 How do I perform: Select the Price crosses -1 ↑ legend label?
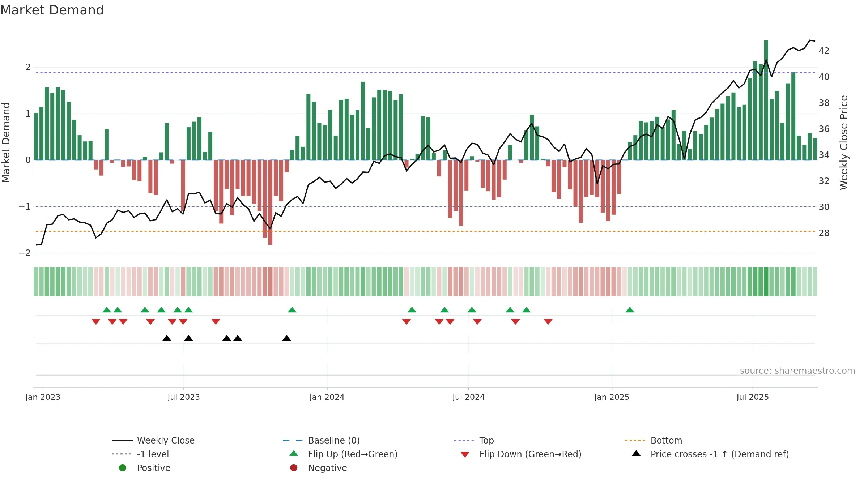(720, 454)
